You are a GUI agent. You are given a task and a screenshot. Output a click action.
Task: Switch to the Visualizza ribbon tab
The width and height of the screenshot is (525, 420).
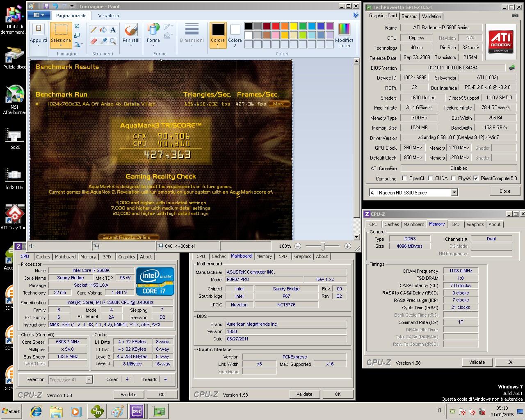[x=109, y=16]
